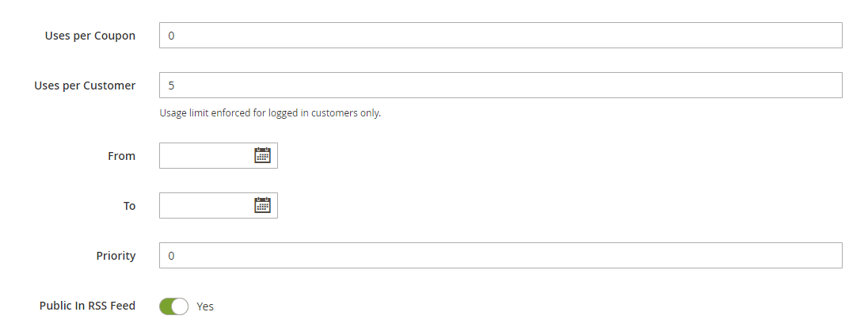Click the From field label
The image size is (868, 331).
pos(121,156)
